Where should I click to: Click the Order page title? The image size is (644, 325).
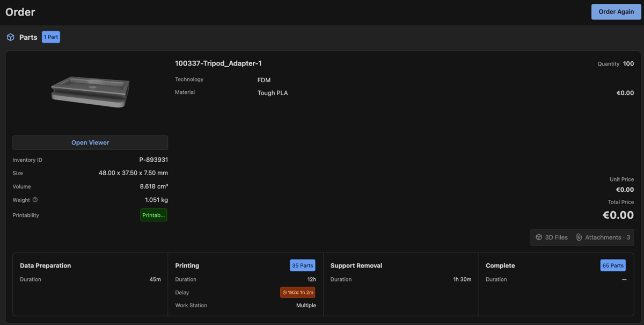tap(20, 12)
